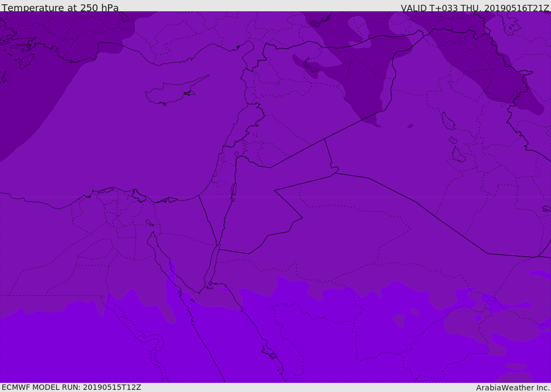Image resolution: width=551 pixels, height=392 pixels.
Task: Click the lake outline in central Iraq
Action: click(448, 121)
